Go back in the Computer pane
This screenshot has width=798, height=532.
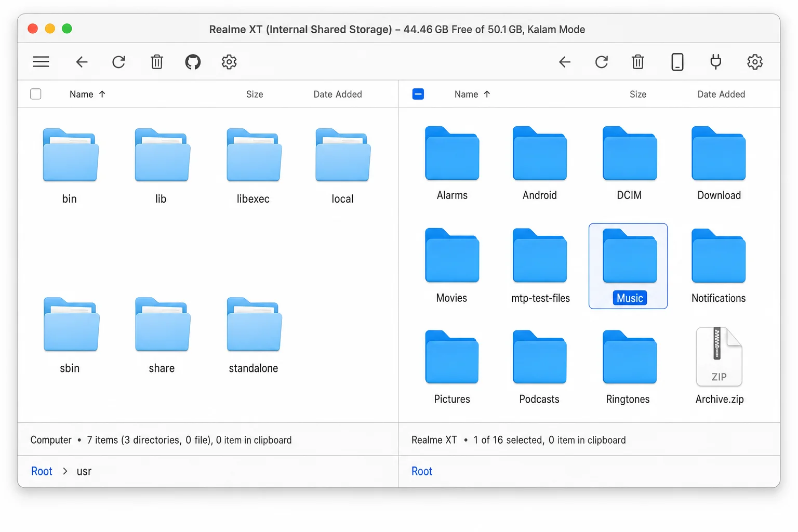coord(82,62)
